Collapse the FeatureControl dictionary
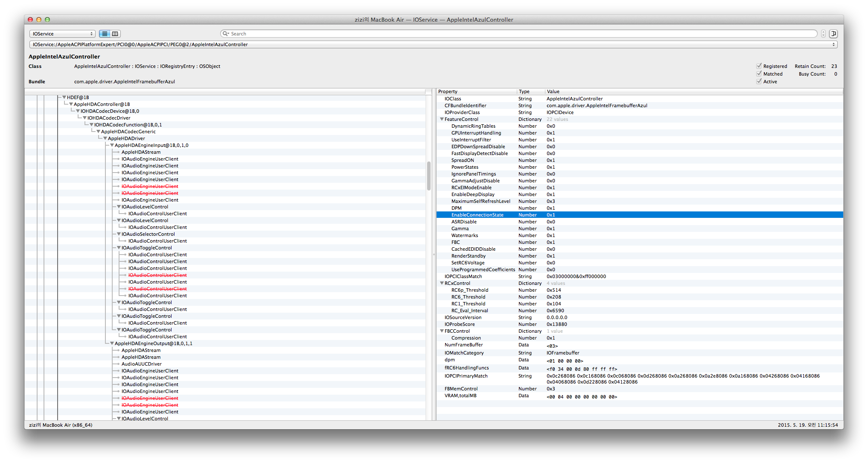868x463 pixels. (442, 119)
